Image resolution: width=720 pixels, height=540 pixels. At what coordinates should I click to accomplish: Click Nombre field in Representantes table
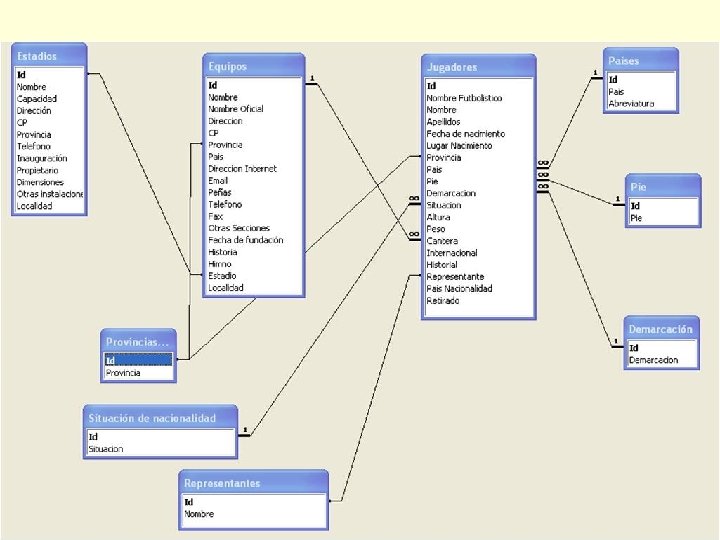[x=199, y=514]
